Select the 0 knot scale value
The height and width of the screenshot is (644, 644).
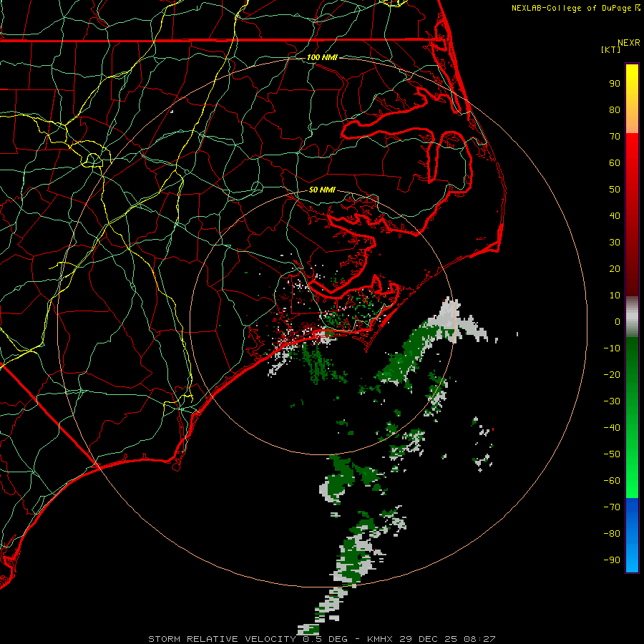tap(618, 321)
